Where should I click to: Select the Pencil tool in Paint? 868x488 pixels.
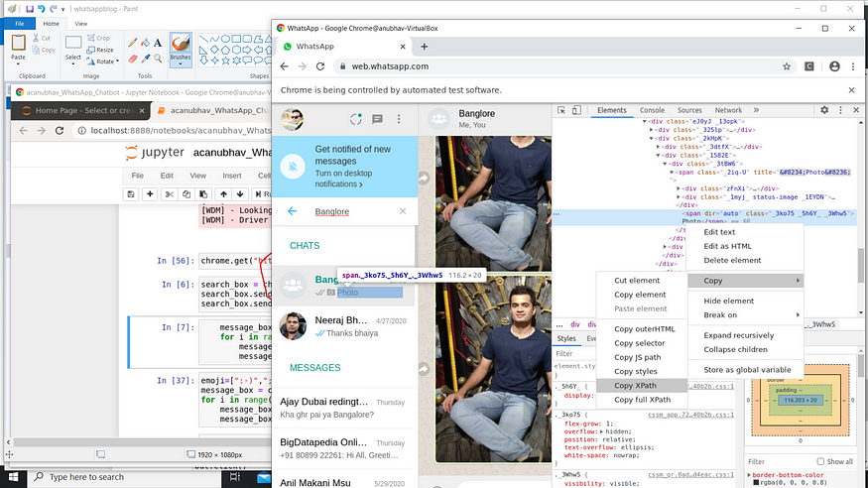132,43
